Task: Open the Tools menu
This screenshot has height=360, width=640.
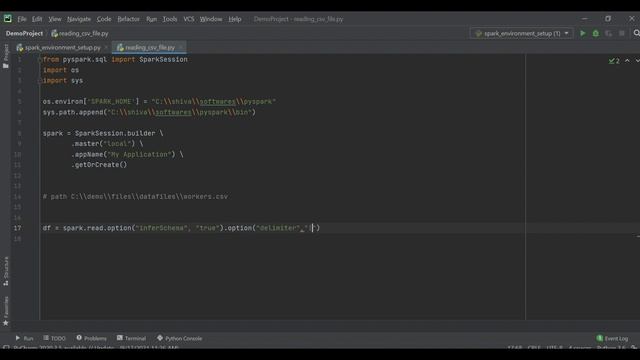Action: pyautogui.click(x=170, y=19)
